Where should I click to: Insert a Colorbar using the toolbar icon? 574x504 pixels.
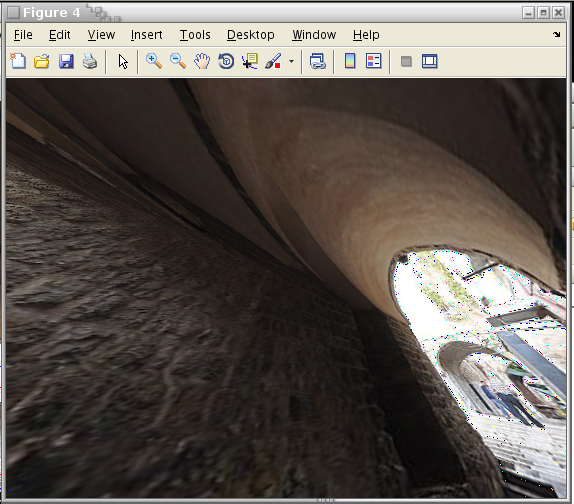[350, 61]
